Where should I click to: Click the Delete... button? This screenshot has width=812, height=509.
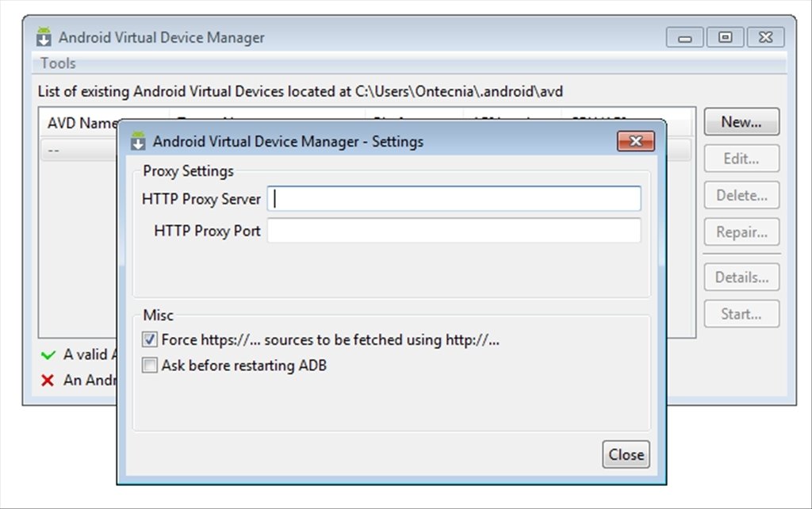tap(741, 195)
